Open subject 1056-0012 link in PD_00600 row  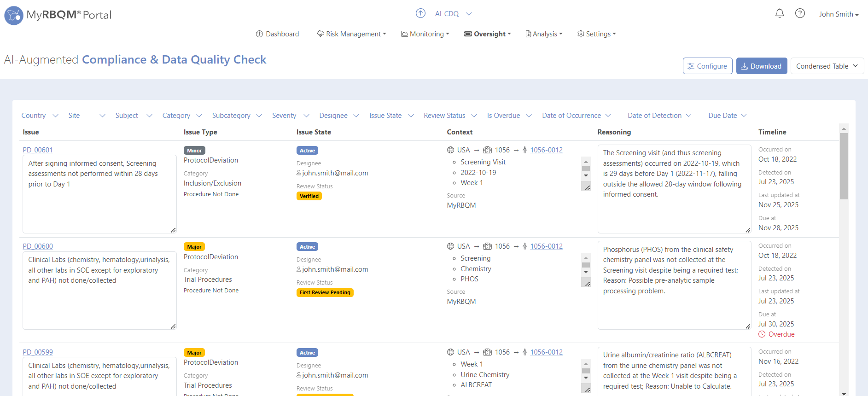546,246
